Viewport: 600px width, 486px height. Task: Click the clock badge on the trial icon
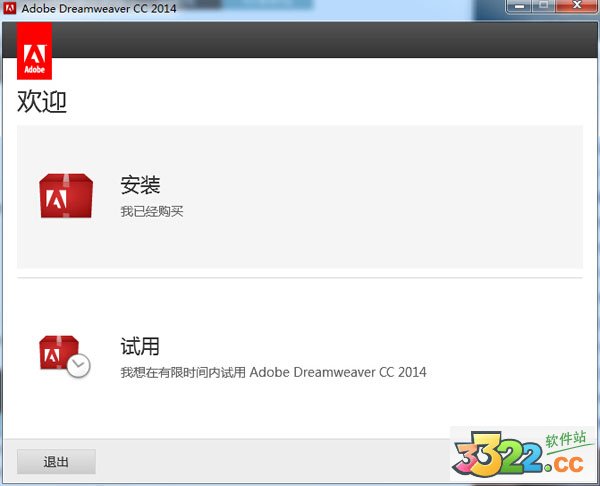point(79,366)
